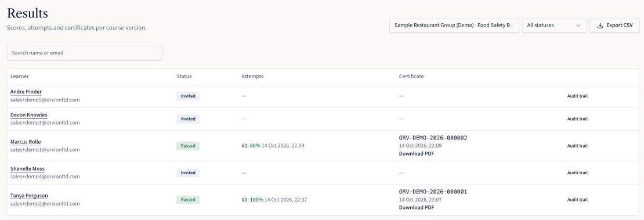Click the certificate date 14 Oct 2026, 22:07
The width and height of the screenshot is (644, 220).
(x=420, y=200)
